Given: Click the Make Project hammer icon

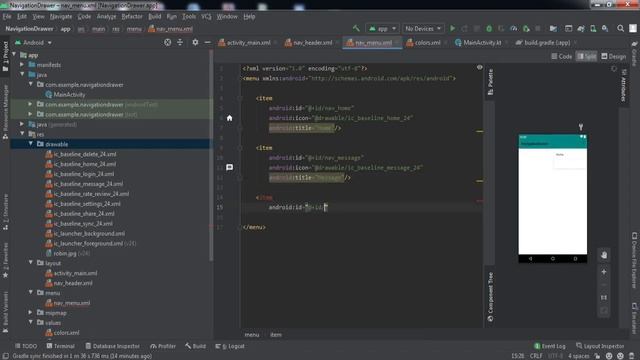Looking at the screenshot, I should click(356, 28).
